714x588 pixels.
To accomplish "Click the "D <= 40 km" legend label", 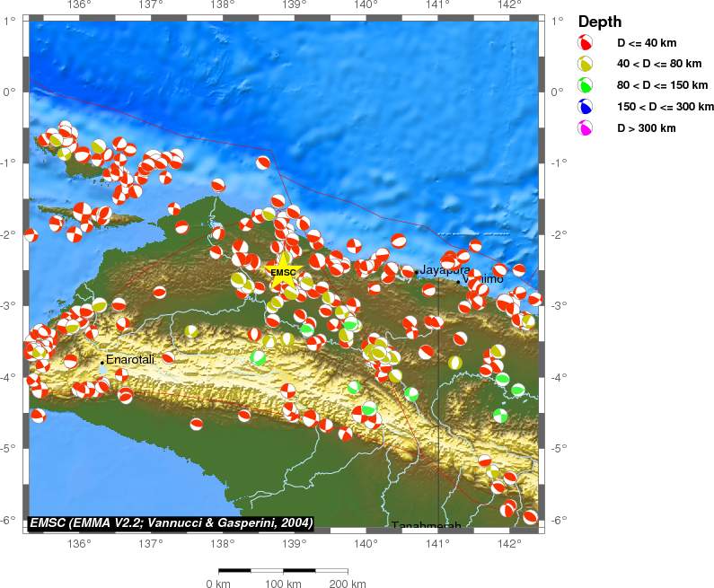I will [x=647, y=43].
